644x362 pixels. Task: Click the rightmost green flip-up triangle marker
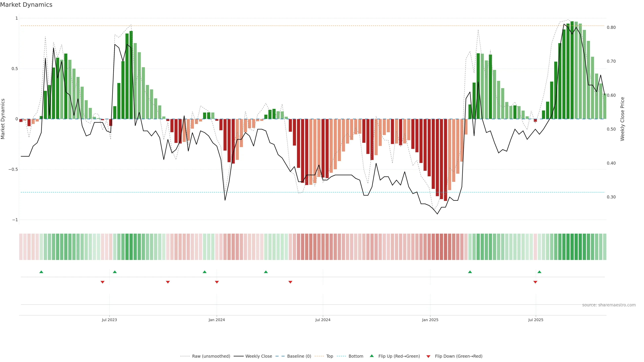(x=539, y=272)
